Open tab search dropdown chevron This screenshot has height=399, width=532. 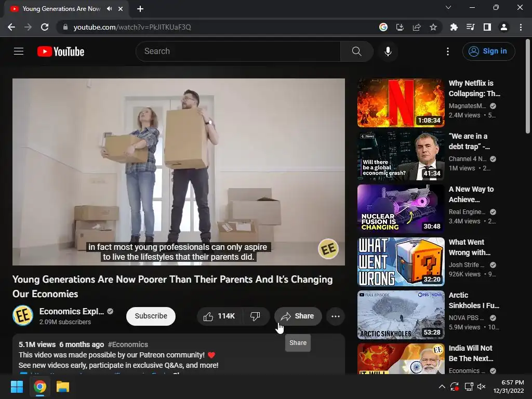448,7
